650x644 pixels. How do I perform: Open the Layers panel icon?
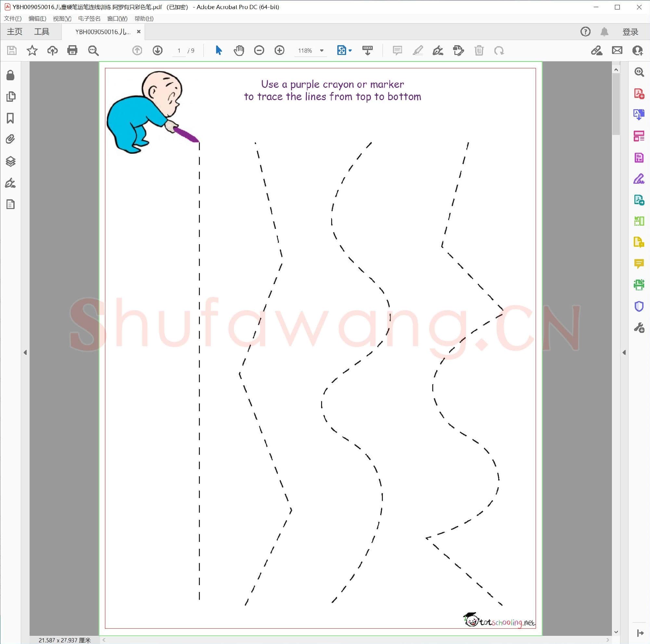click(10, 161)
